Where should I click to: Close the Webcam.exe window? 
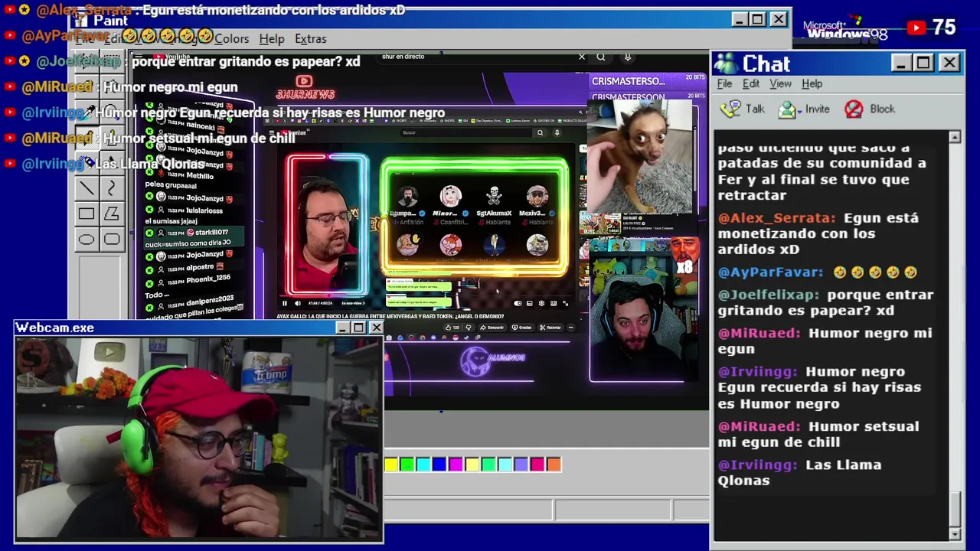pyautogui.click(x=376, y=328)
